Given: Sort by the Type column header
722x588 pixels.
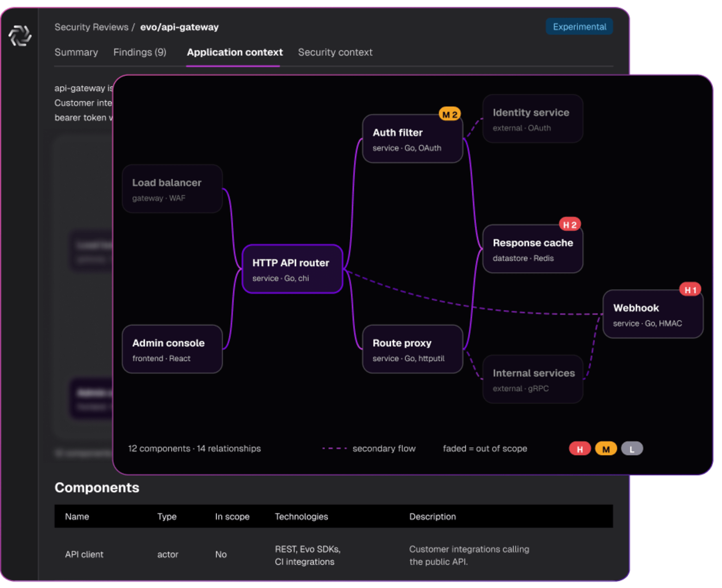Looking at the screenshot, I should tap(167, 517).
